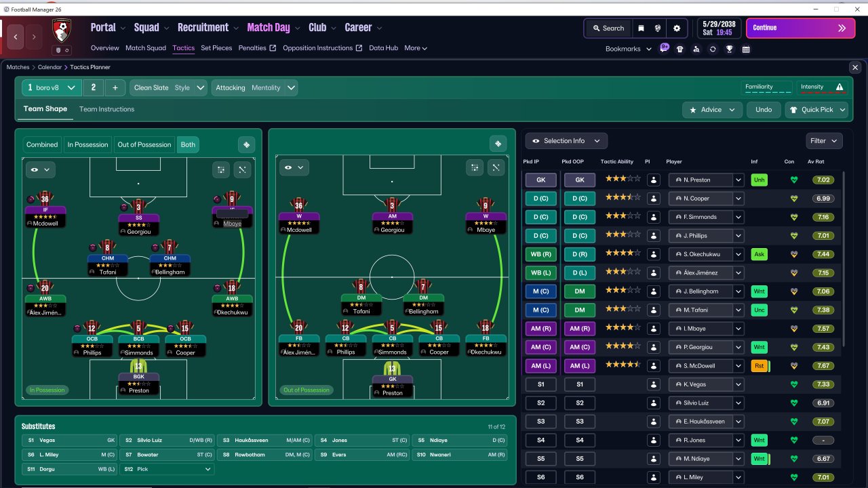Open the shirt squad shortcut icon
Image resolution: width=868 pixels, height=488 pixels.
680,49
